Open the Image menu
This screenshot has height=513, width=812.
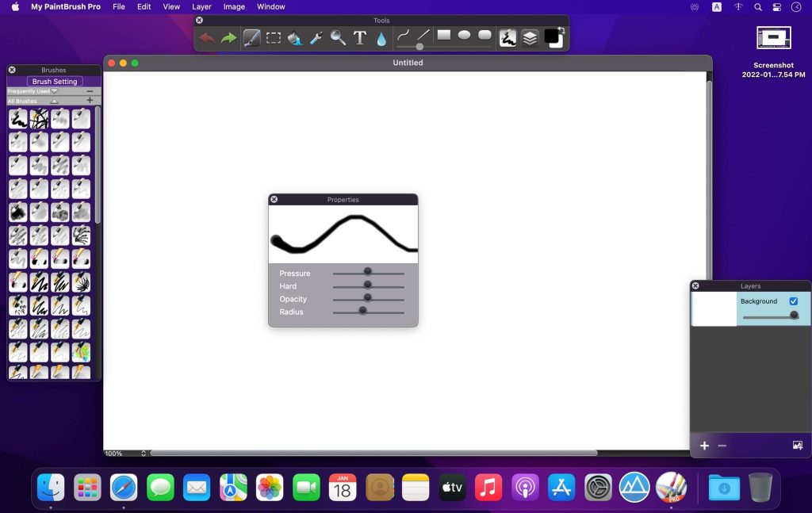point(233,6)
